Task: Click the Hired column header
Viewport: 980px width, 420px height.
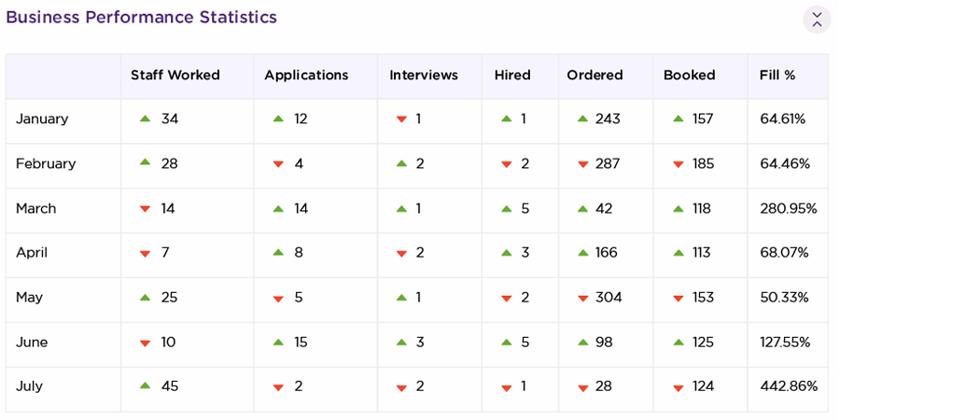Action: click(x=512, y=75)
